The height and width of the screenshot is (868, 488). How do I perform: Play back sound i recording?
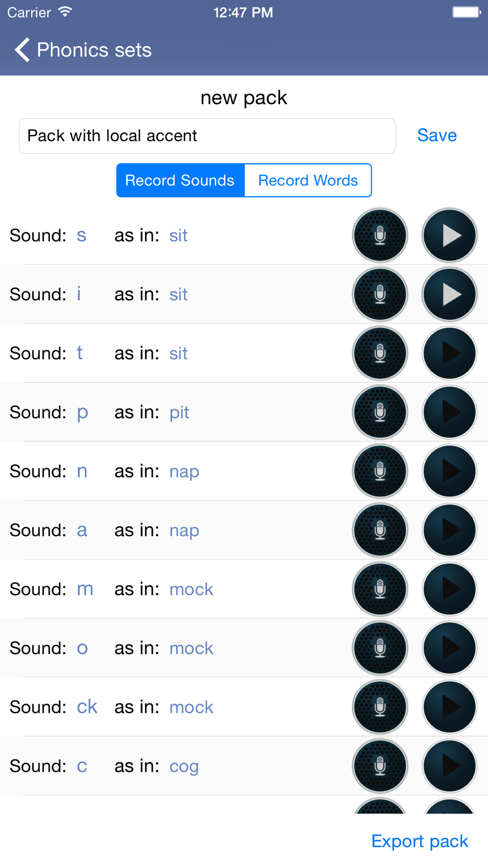449,294
